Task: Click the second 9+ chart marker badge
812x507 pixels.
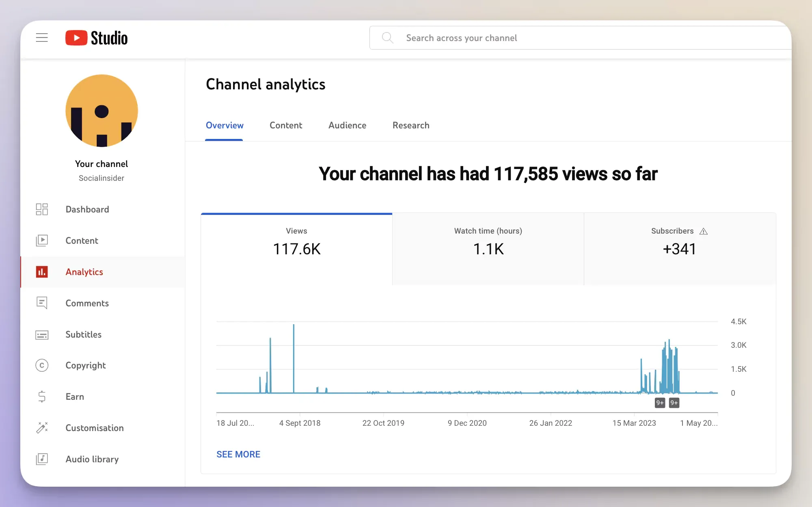Action: 674,403
